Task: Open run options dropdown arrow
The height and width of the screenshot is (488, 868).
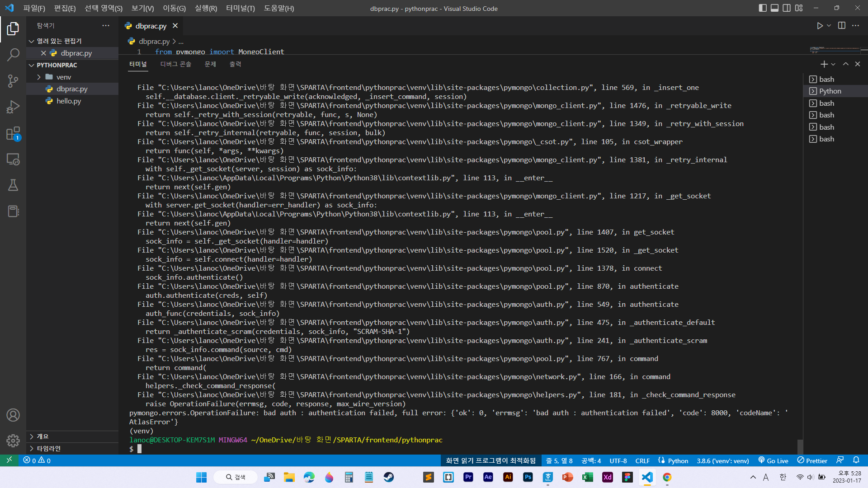Action: point(829,26)
